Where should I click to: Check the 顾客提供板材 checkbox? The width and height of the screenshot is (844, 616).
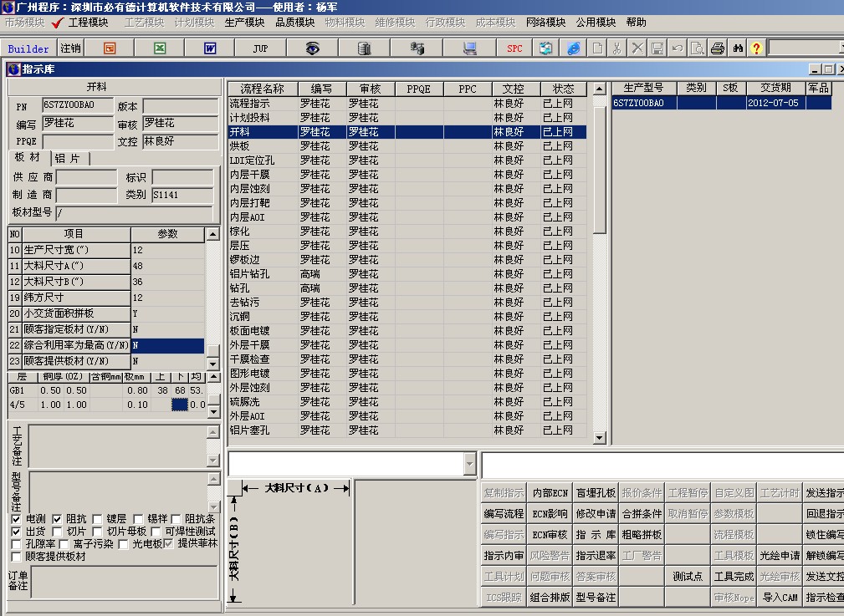coord(16,557)
